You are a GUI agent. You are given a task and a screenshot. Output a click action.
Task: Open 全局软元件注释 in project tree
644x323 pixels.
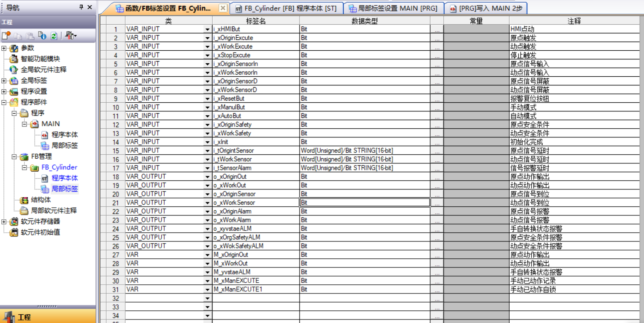[x=43, y=70]
